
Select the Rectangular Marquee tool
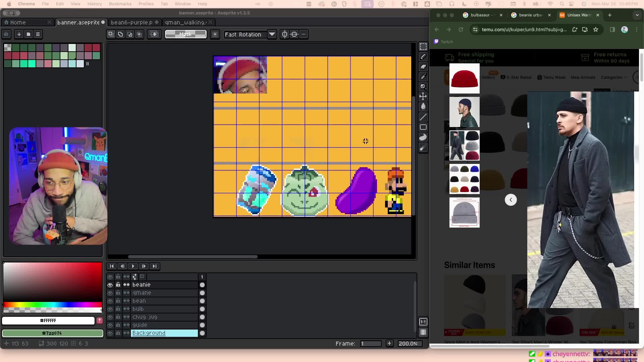423,47
